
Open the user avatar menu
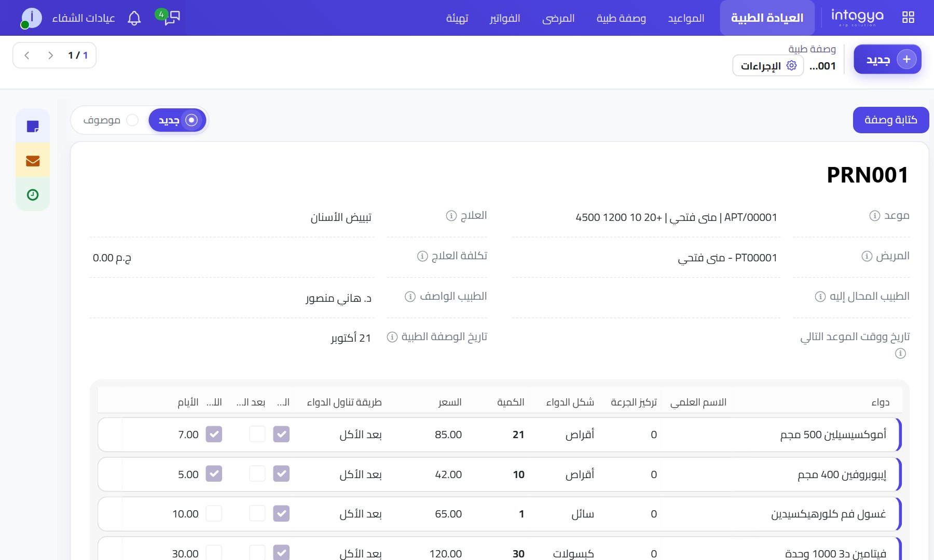31,18
